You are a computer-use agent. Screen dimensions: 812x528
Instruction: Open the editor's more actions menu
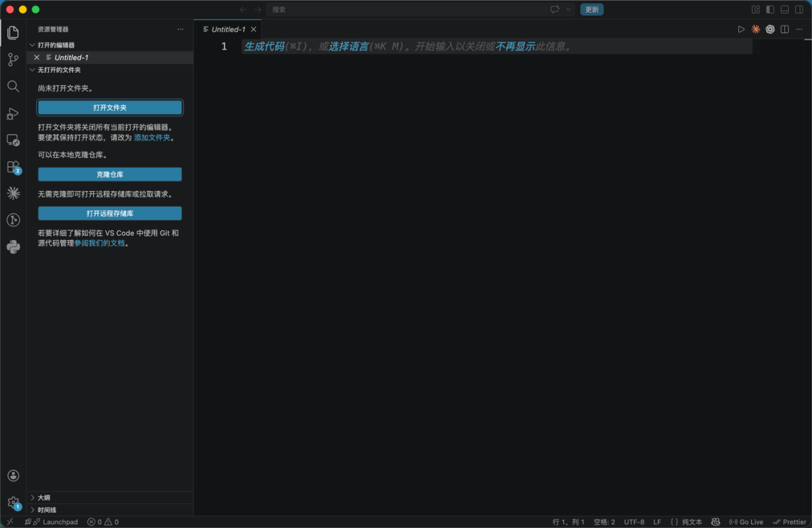point(799,29)
